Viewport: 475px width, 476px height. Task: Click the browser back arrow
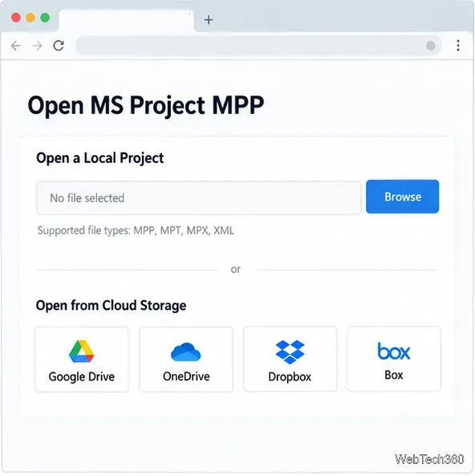pyautogui.click(x=16, y=46)
